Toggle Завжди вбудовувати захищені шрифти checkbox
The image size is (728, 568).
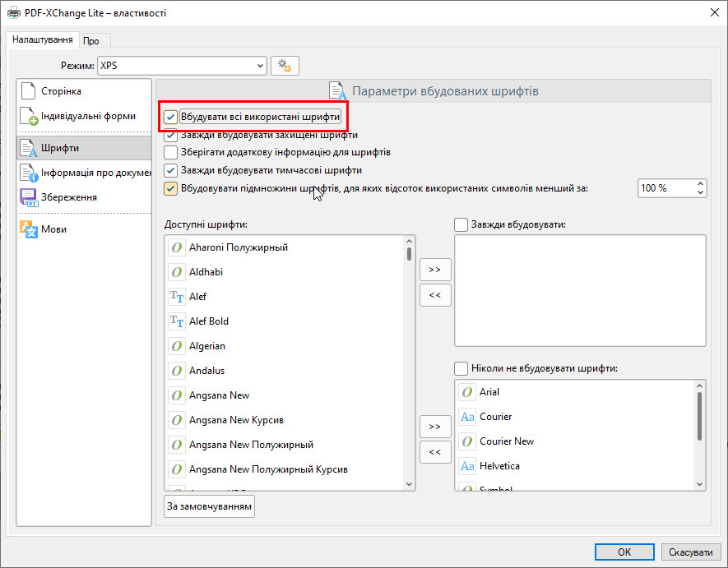click(170, 135)
